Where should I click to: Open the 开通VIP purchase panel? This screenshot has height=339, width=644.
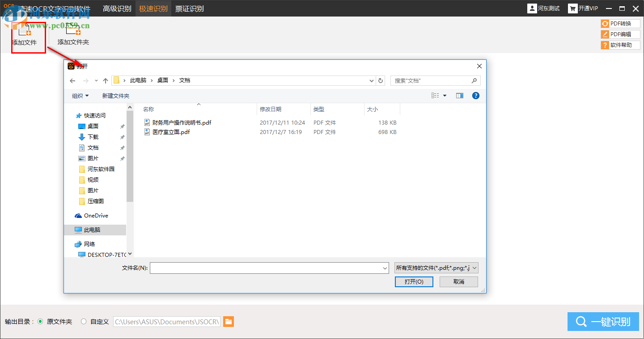tap(583, 8)
